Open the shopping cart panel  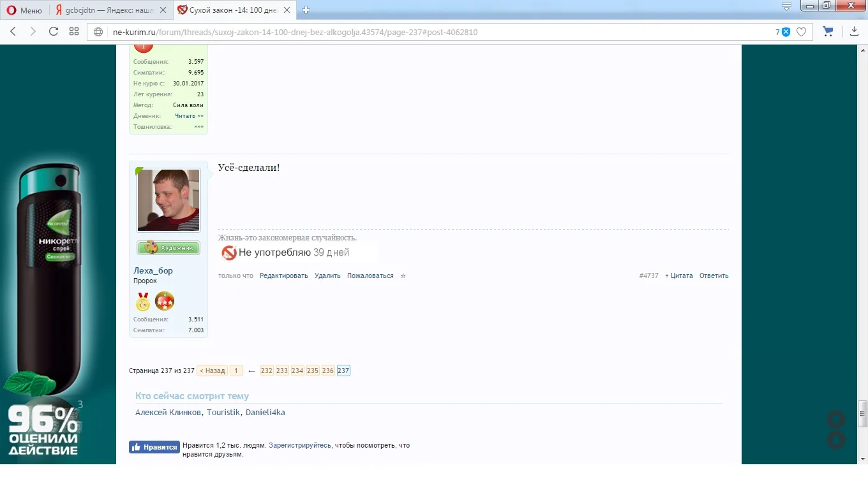828,31
